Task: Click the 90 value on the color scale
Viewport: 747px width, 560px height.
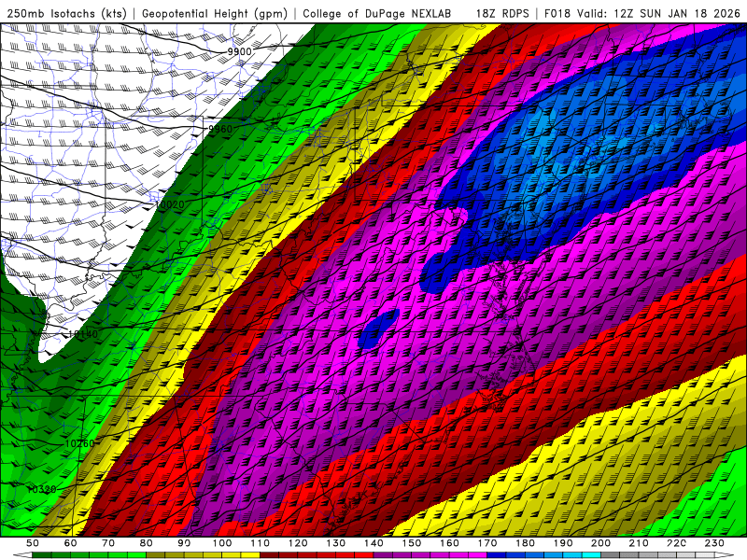Action: coord(184,543)
